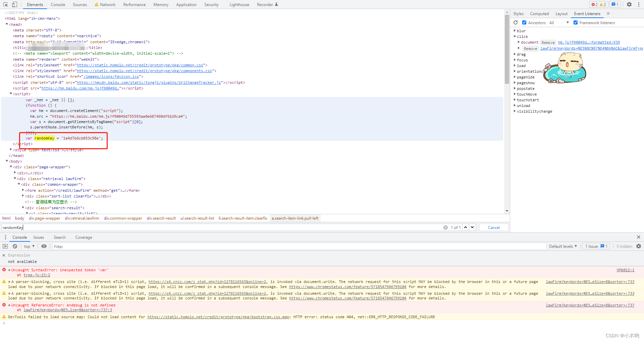Open the Coverage drawer tab

pyautogui.click(x=84, y=237)
